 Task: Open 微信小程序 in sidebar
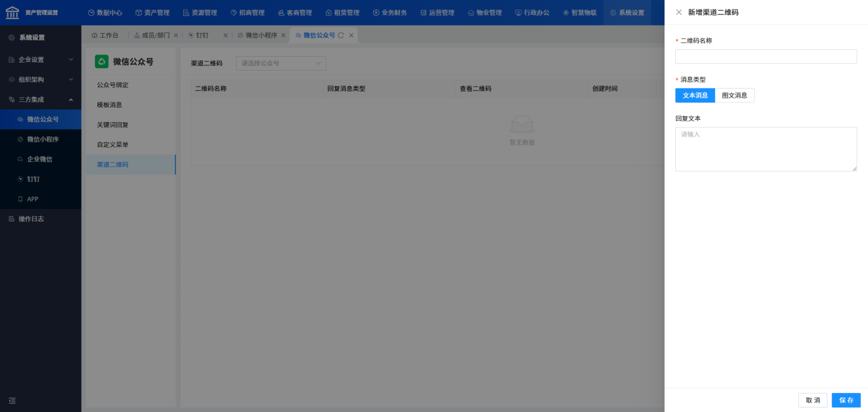[41, 139]
